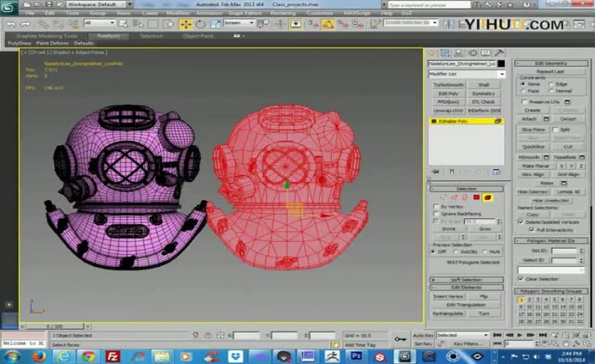Viewport: 595px width, 364px height.
Task: Click the TurboSmooth modifier button
Action: pyautogui.click(x=449, y=85)
